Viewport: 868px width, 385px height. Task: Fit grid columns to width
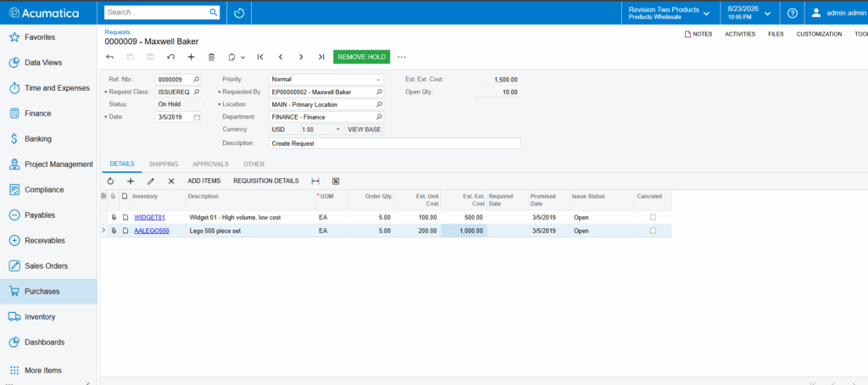click(x=315, y=181)
